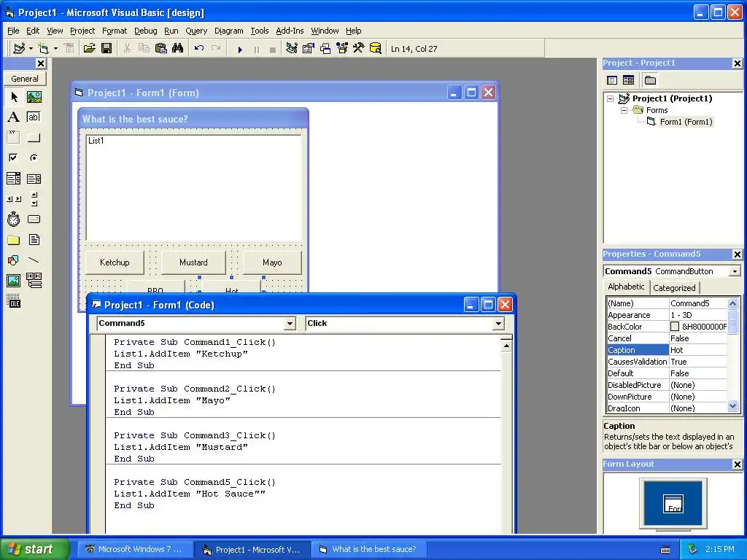Open the Click procedure dropdown
Viewport: 747px width, 560px height.
(498, 324)
